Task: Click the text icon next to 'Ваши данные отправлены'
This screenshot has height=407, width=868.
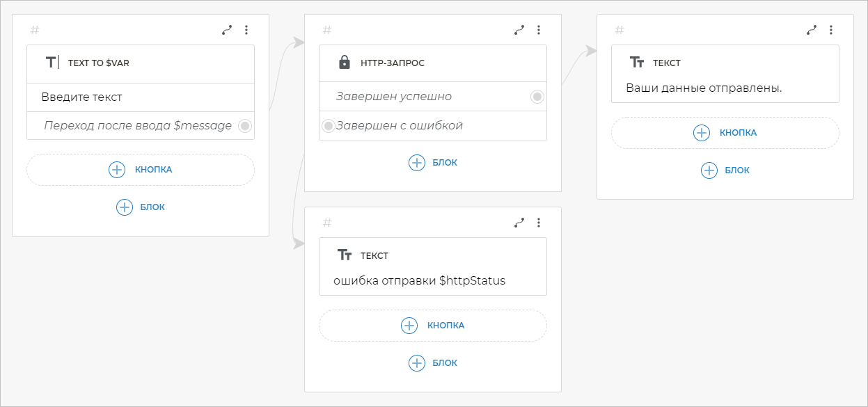Action: (636, 63)
